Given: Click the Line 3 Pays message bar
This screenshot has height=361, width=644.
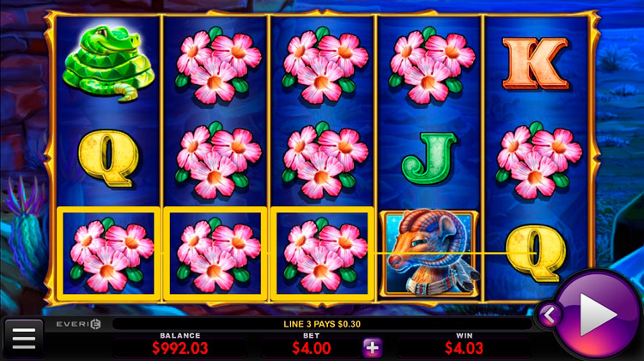Looking at the screenshot, I should (x=322, y=324).
